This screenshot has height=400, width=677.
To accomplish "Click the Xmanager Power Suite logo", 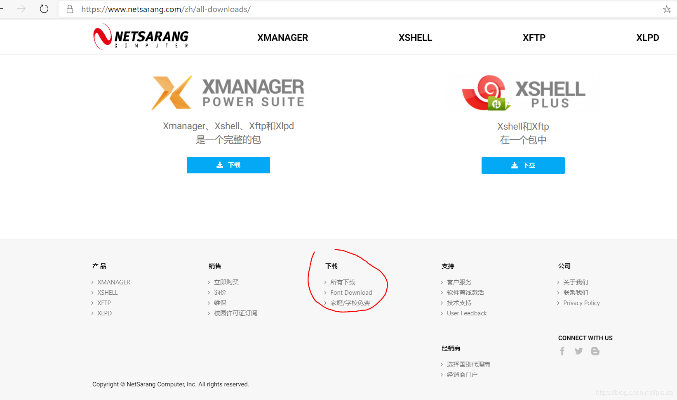I will click(228, 92).
